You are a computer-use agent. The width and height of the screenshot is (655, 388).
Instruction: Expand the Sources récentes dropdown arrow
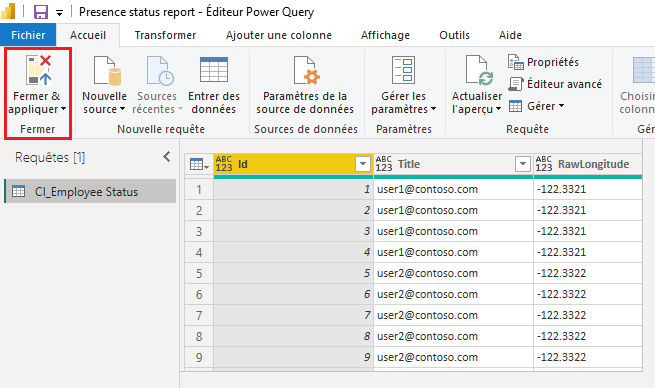(x=180, y=109)
